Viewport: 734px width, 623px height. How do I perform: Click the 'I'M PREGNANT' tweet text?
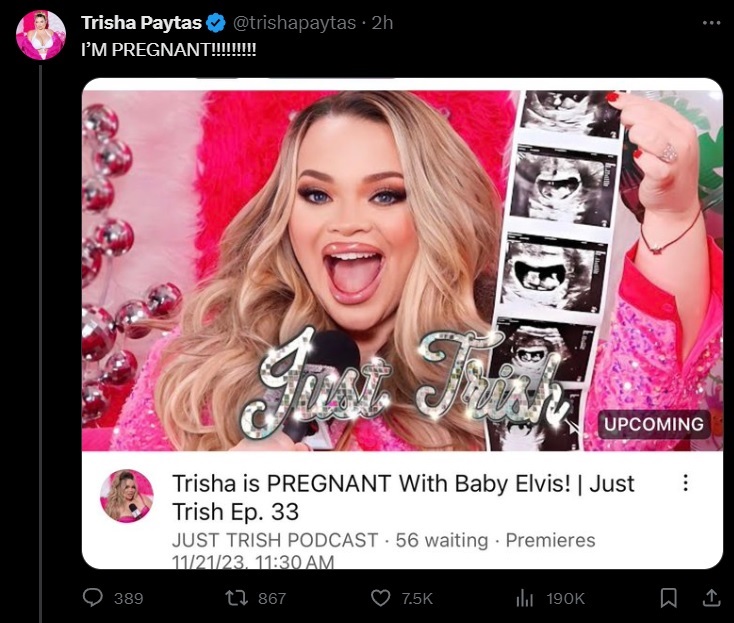[169, 50]
